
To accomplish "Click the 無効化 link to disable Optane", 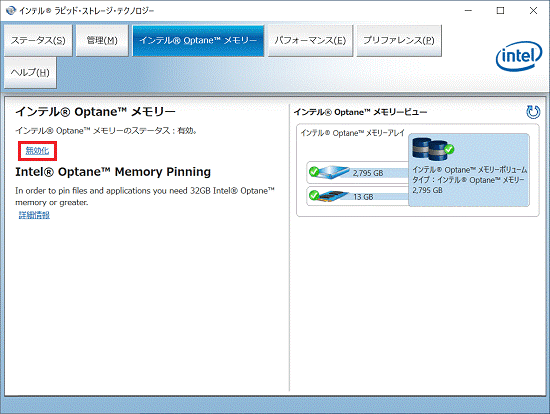I will coord(37,151).
